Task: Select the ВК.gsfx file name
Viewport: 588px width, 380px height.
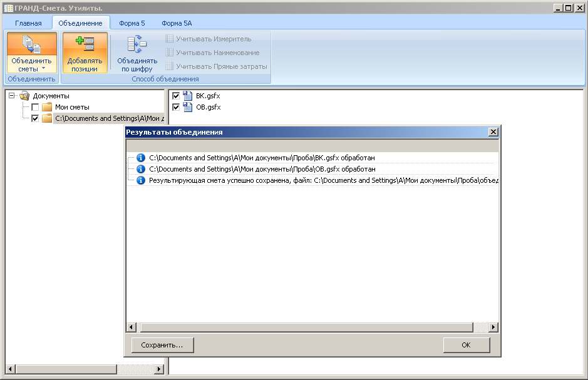Action: click(208, 96)
